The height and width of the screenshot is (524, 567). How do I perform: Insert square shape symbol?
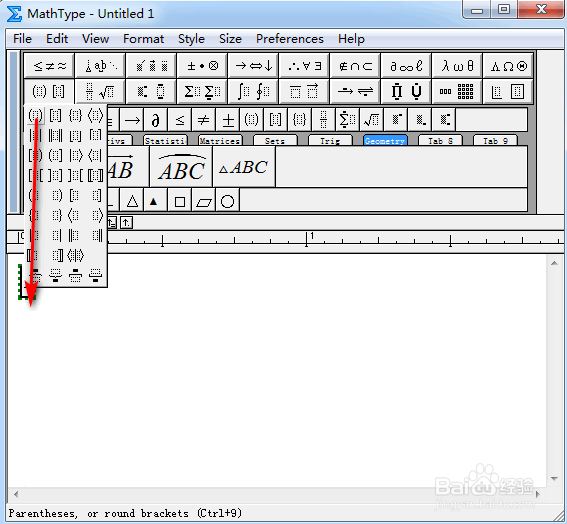coord(180,201)
